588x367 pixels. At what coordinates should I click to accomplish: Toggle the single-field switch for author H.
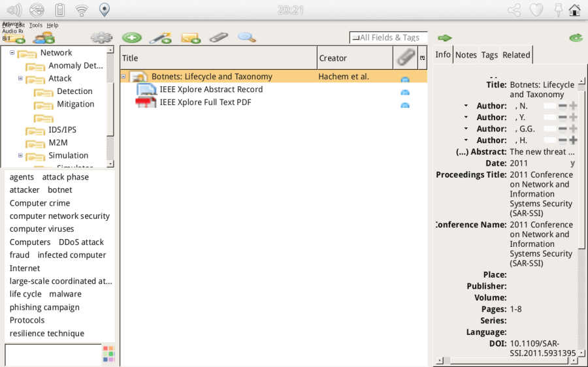point(551,140)
